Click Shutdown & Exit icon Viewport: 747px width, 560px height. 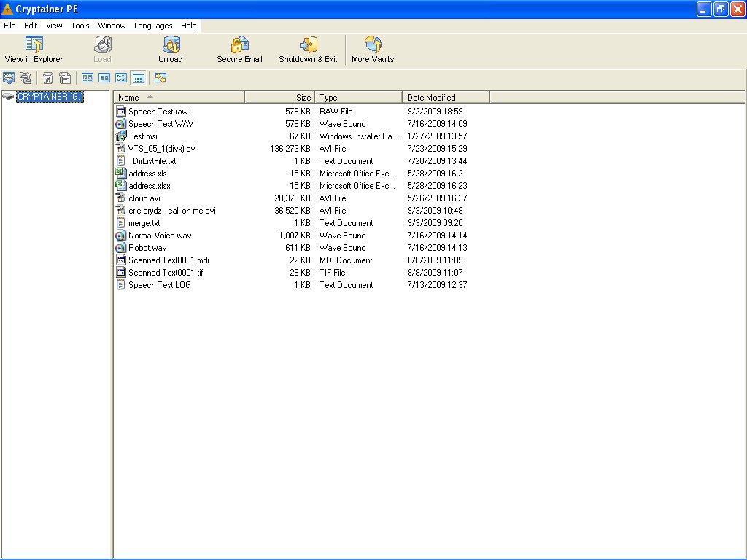309,44
